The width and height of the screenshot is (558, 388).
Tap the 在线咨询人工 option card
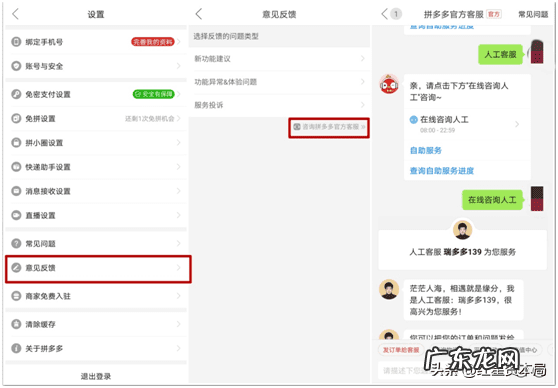click(x=467, y=124)
